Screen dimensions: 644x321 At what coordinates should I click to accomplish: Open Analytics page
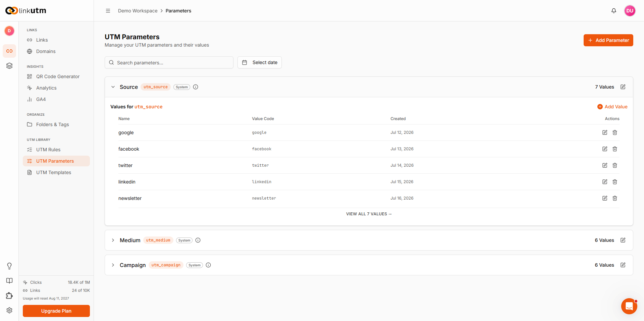tap(56, 88)
